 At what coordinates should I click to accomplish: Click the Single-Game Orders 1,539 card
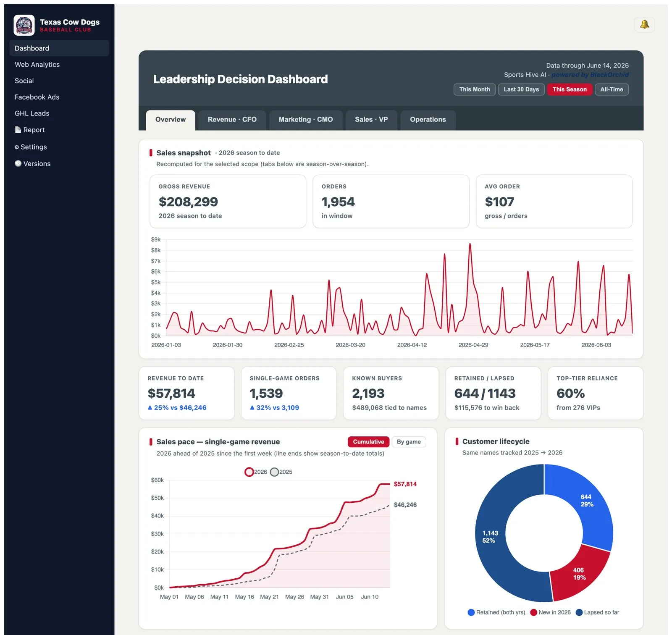coord(289,393)
